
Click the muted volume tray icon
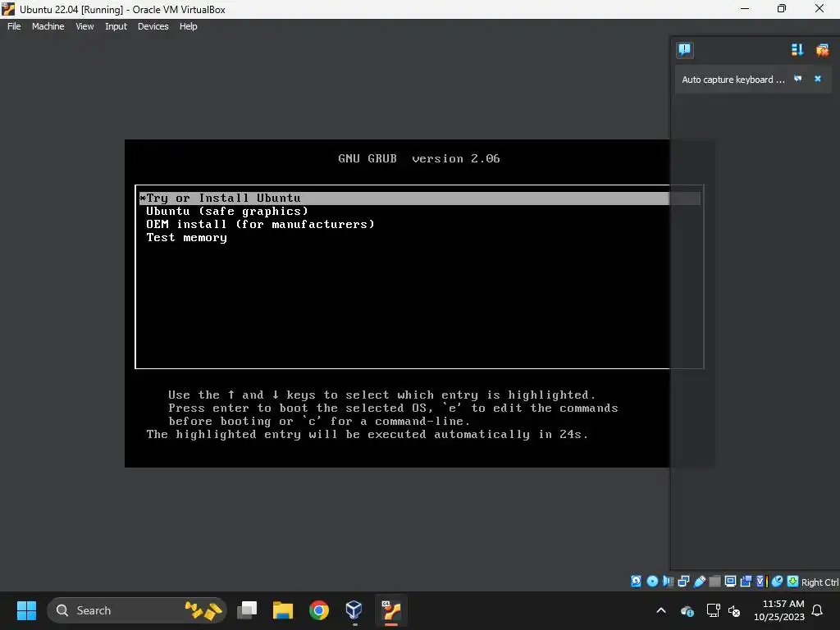(734, 610)
